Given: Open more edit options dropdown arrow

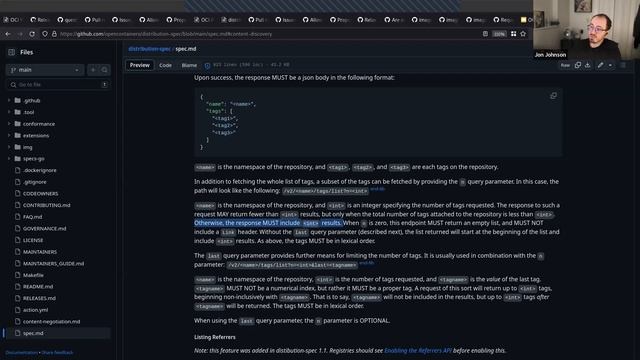Looking at the screenshot, I should pyautogui.click(x=610, y=65).
